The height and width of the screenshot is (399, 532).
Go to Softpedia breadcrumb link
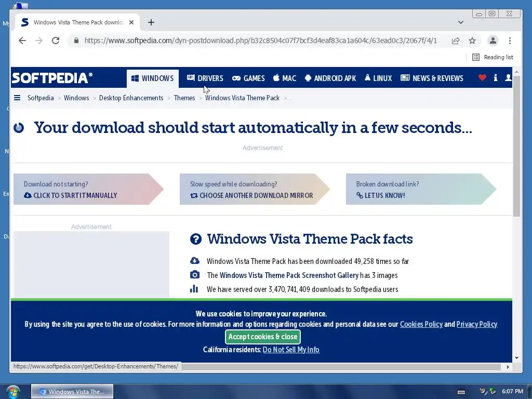click(41, 98)
